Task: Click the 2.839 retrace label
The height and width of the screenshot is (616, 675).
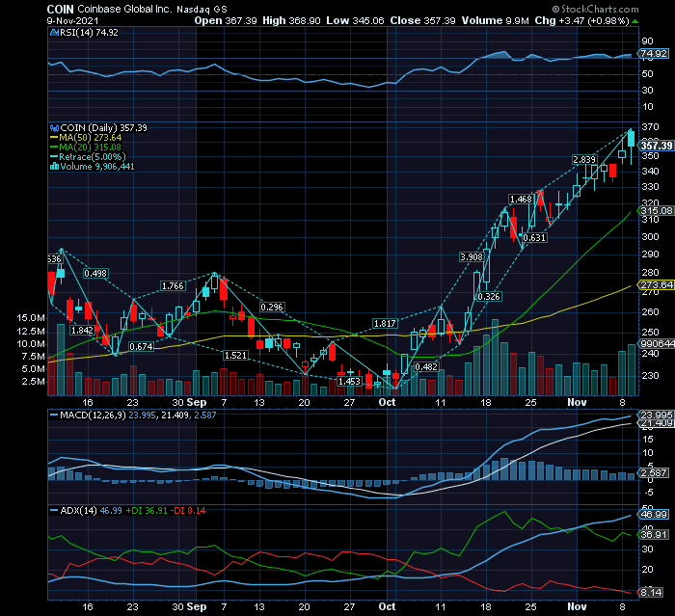Action: click(x=584, y=160)
